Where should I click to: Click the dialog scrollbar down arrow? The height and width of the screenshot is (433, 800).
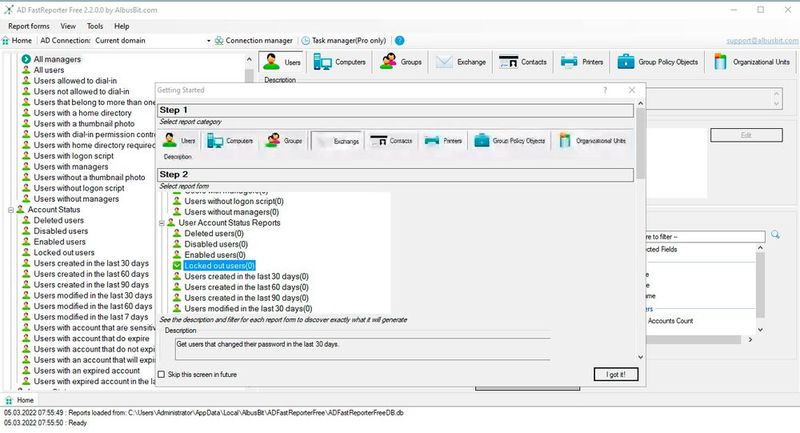(x=640, y=357)
